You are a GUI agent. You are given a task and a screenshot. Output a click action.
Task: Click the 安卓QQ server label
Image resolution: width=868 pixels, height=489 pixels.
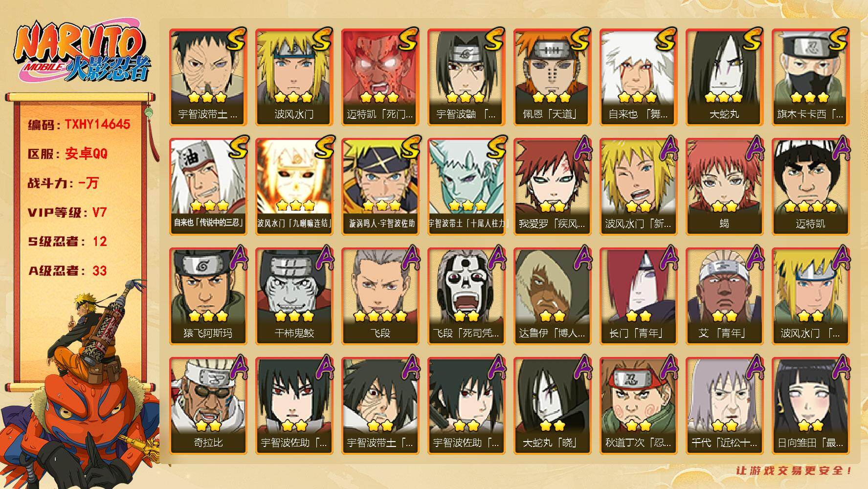(x=86, y=154)
